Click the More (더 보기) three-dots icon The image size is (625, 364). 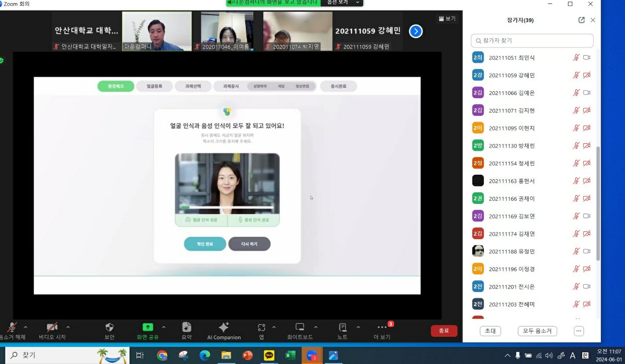(382, 327)
